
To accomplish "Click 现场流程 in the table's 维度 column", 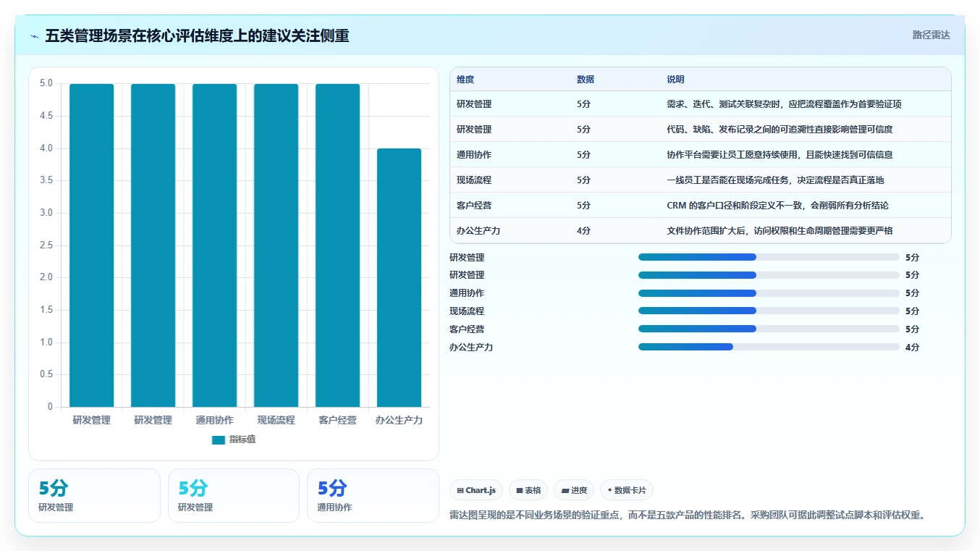I will click(474, 180).
